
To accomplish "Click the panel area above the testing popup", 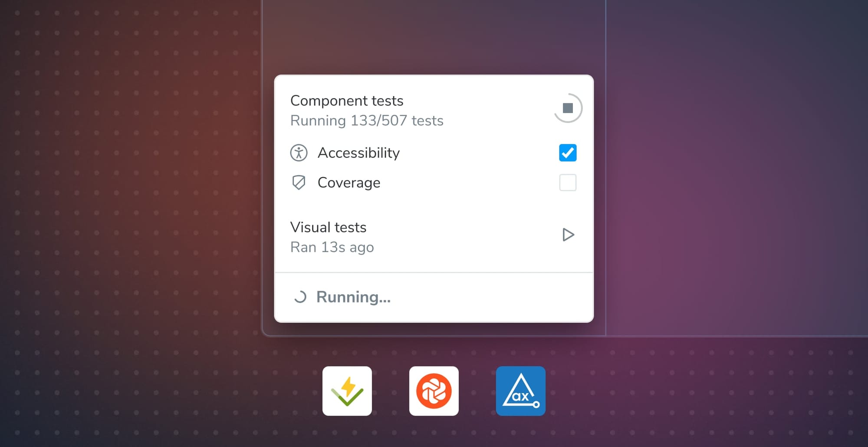I will tap(434, 37).
